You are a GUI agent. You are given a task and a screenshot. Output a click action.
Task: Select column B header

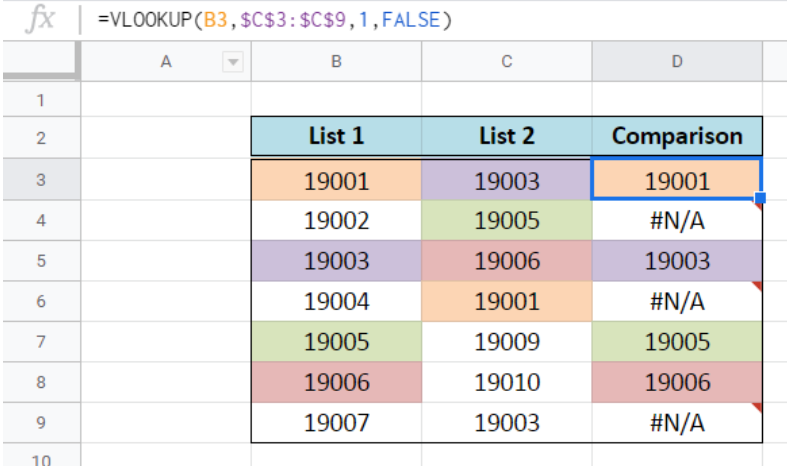pyautogui.click(x=336, y=61)
